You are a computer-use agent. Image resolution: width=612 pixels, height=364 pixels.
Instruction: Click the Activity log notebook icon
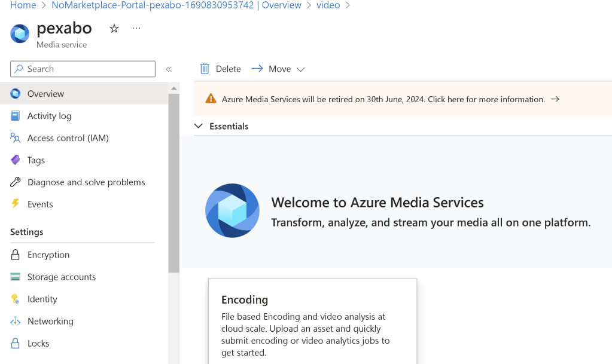pyautogui.click(x=15, y=116)
